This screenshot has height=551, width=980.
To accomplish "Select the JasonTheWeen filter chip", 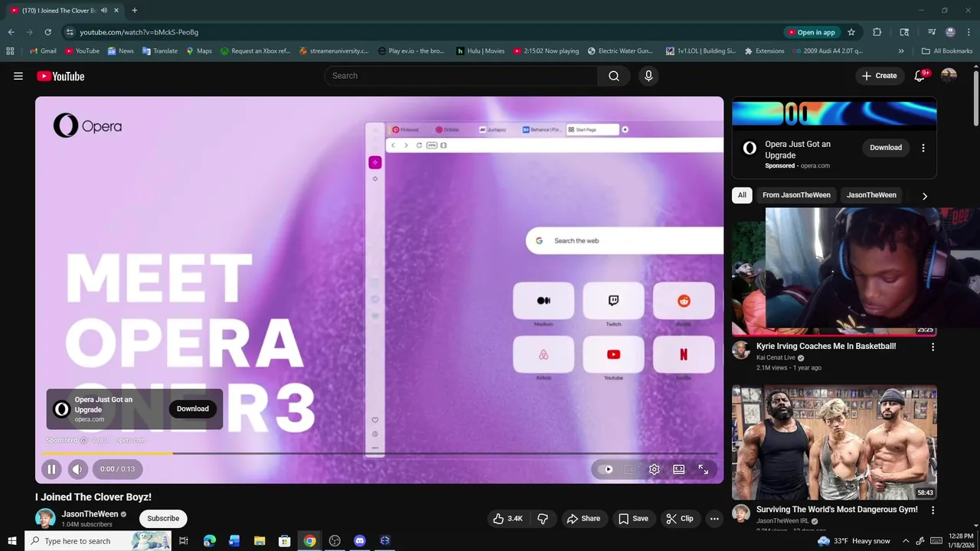I will [x=871, y=195].
